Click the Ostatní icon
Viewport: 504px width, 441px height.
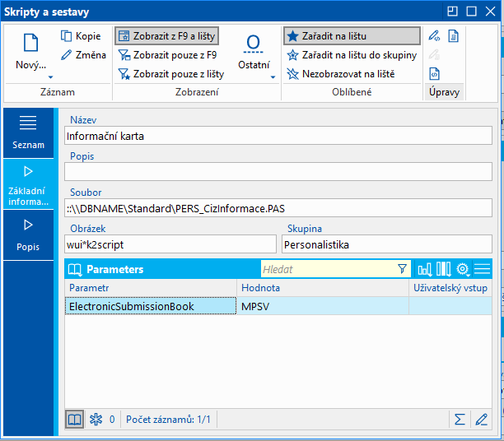point(254,44)
